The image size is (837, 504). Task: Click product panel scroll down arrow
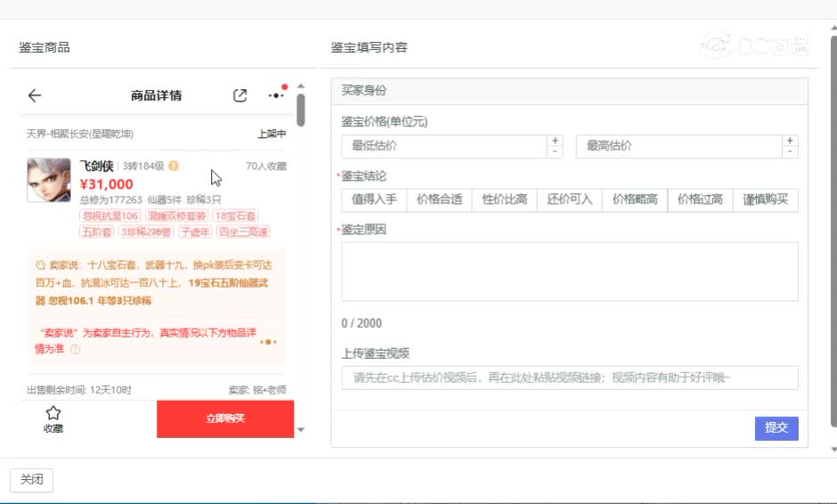click(301, 430)
